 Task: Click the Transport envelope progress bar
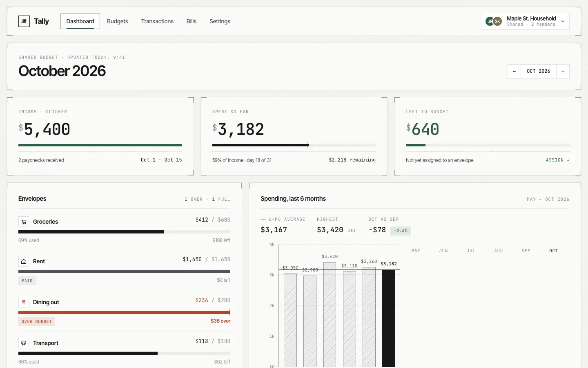[124, 353]
